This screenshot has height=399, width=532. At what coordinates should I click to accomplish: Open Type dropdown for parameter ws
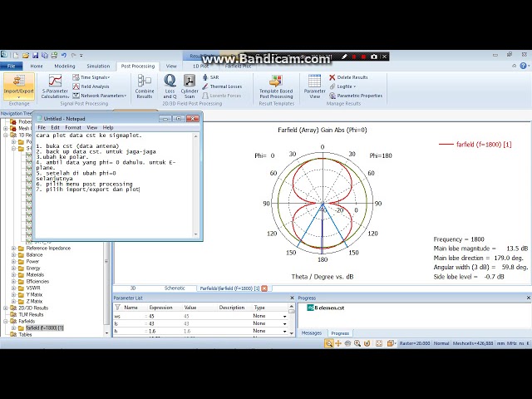coord(284,316)
